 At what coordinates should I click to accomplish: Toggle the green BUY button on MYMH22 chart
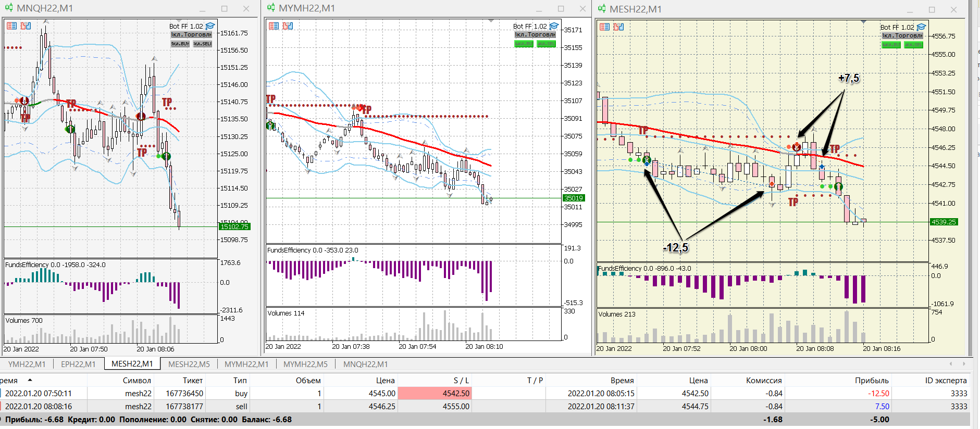click(x=524, y=44)
